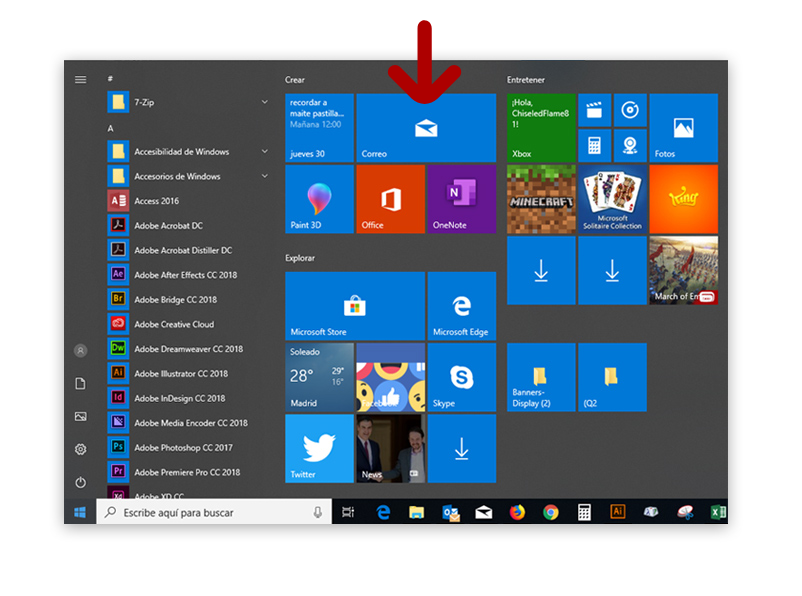Launch the Skype tile
Image resolution: width=802 pixels, height=596 pixels.
[x=461, y=377]
